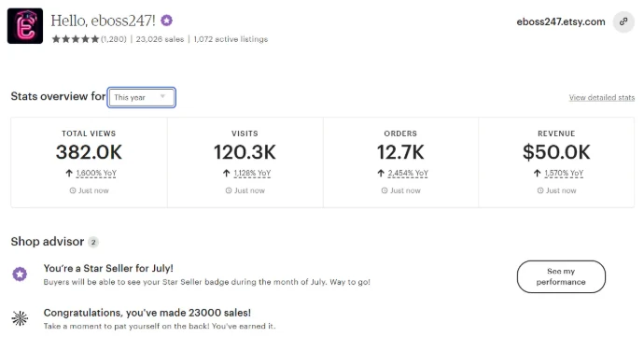This screenshot has width=644, height=337.
Task: Click the up arrow in Visits card
Action: pos(226,173)
